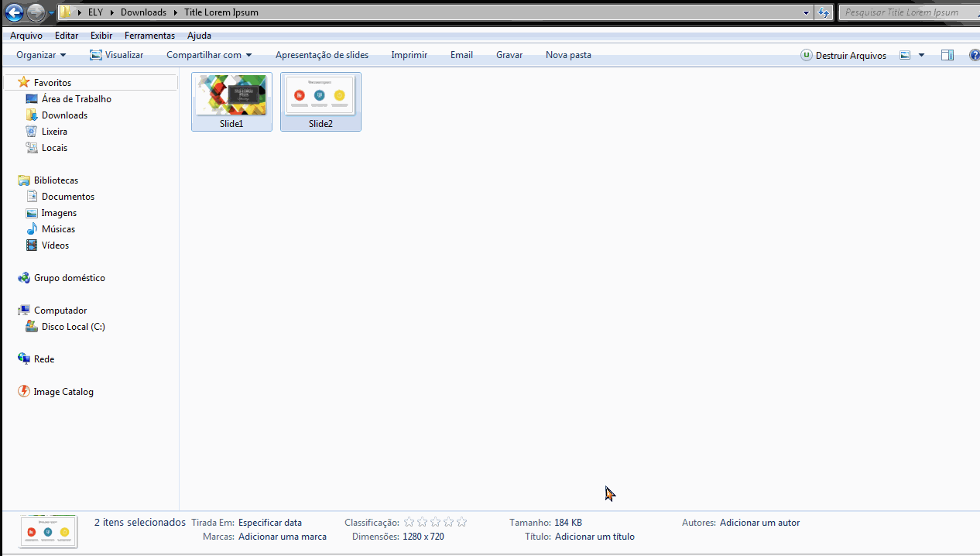
Task: Start Apresentação de slides
Action: 321,55
